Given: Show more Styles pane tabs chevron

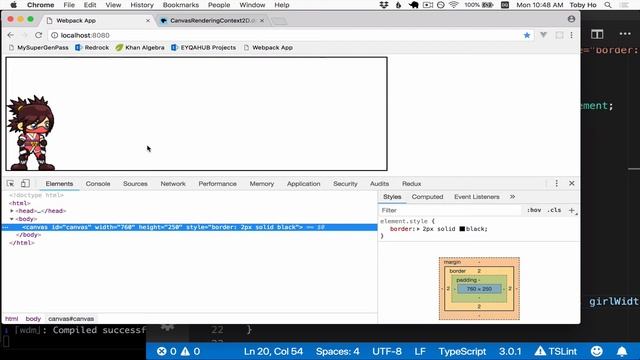Looking at the screenshot, I should [x=512, y=197].
